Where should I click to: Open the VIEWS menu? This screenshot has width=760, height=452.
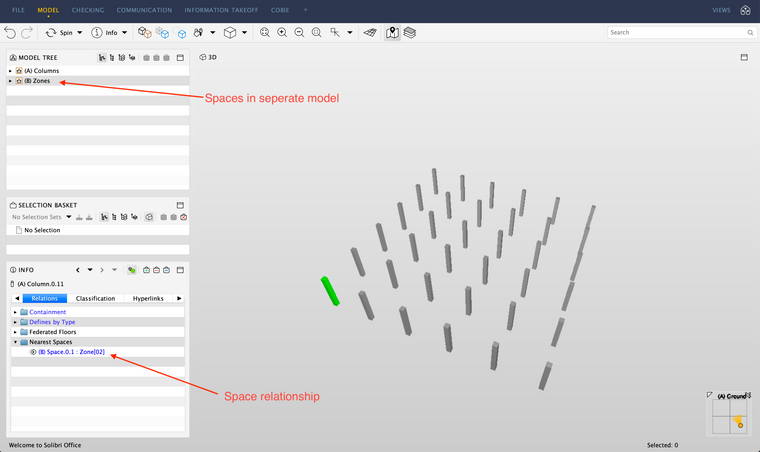pos(721,10)
